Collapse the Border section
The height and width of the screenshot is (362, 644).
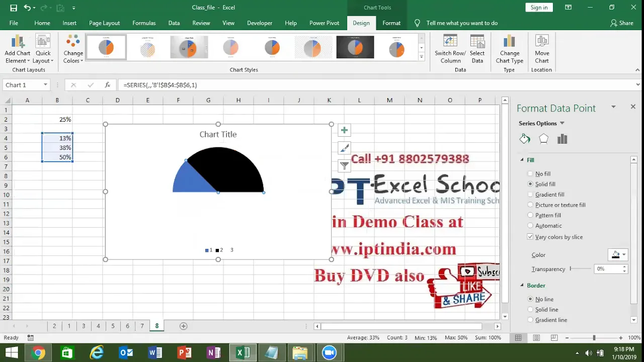(522, 286)
